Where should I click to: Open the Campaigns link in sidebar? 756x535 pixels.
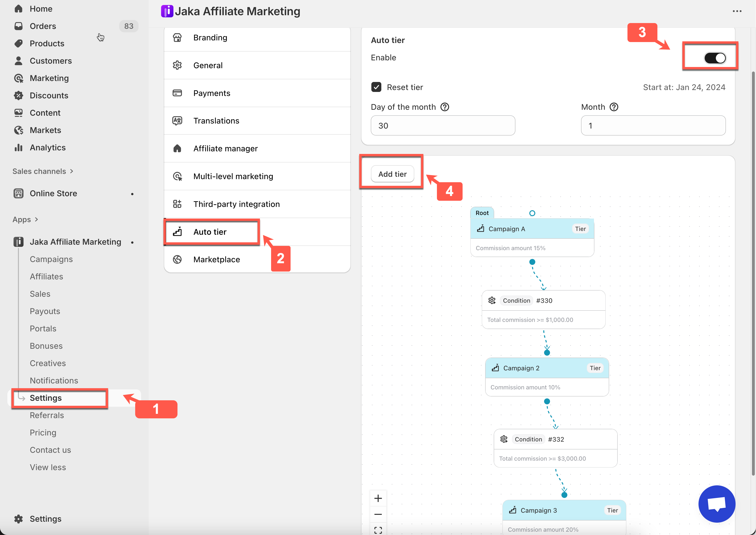click(51, 259)
